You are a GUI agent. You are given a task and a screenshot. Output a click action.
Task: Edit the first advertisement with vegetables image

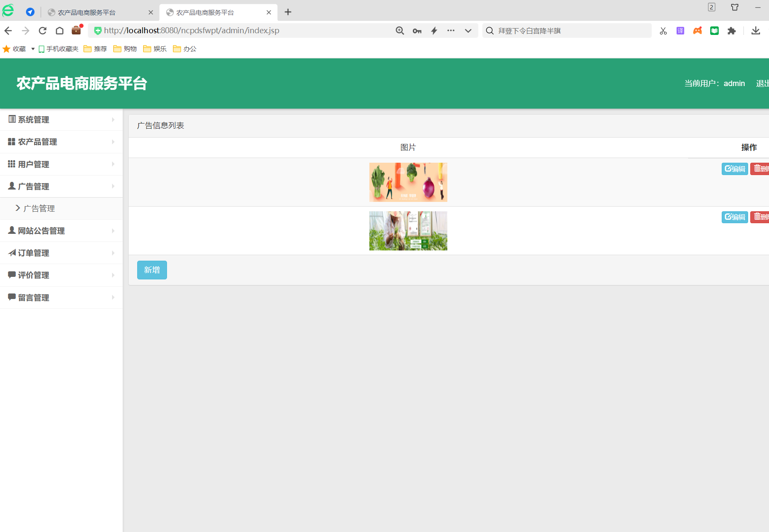(x=734, y=169)
